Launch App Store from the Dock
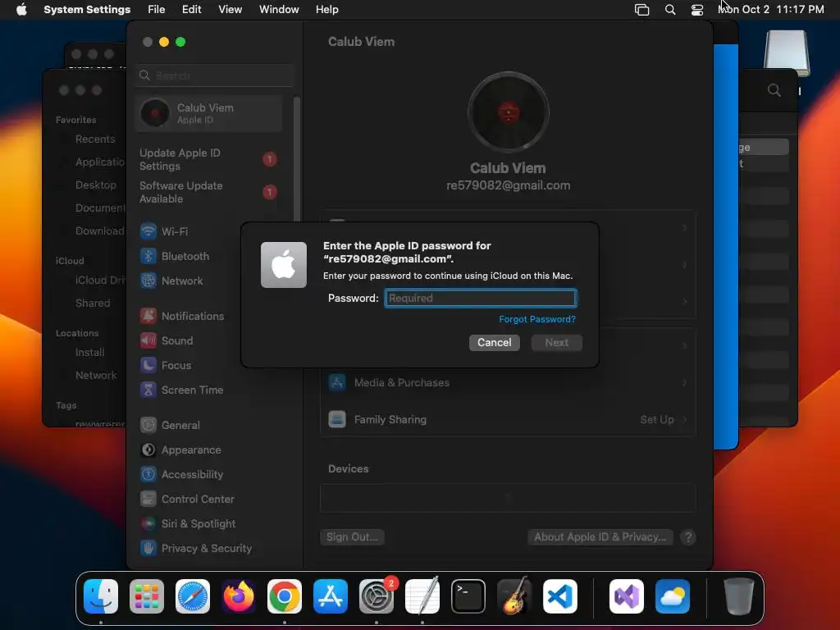Image resolution: width=840 pixels, height=630 pixels. point(331,596)
